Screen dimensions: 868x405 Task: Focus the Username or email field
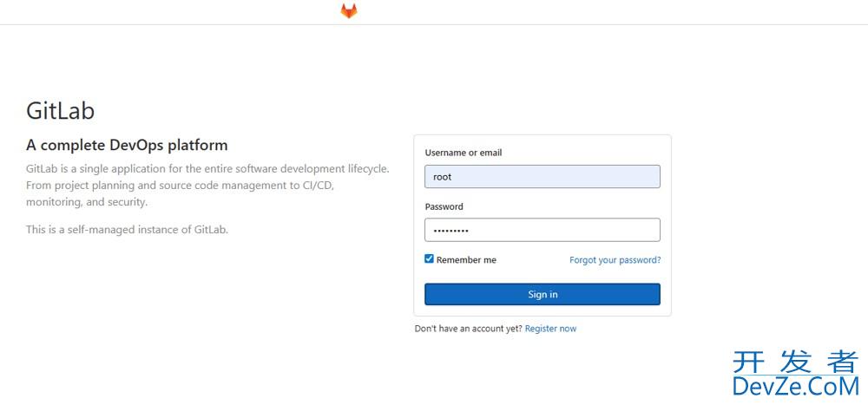click(x=542, y=177)
